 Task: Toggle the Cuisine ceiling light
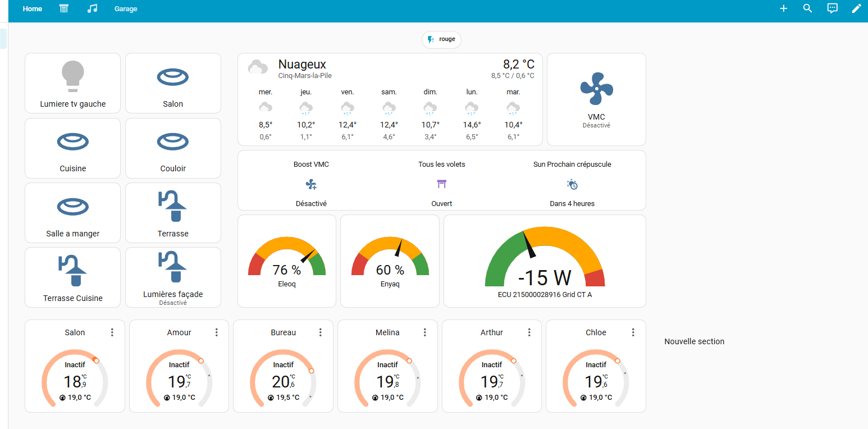(x=73, y=142)
